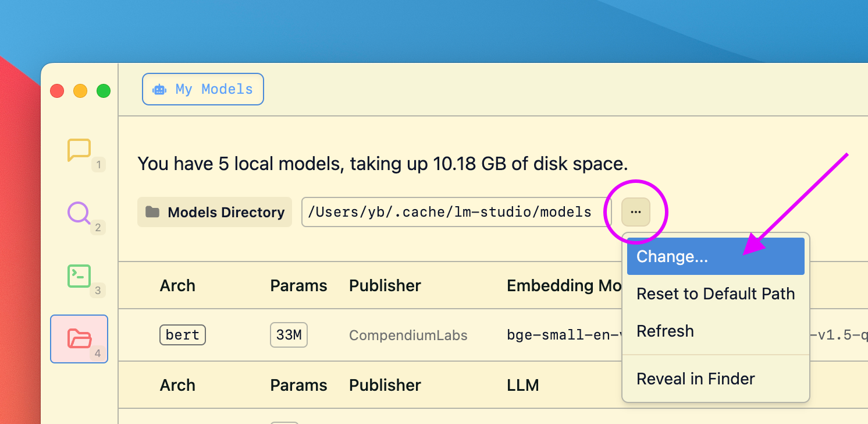Click the CompendiumLabs publisher name

[408, 335]
